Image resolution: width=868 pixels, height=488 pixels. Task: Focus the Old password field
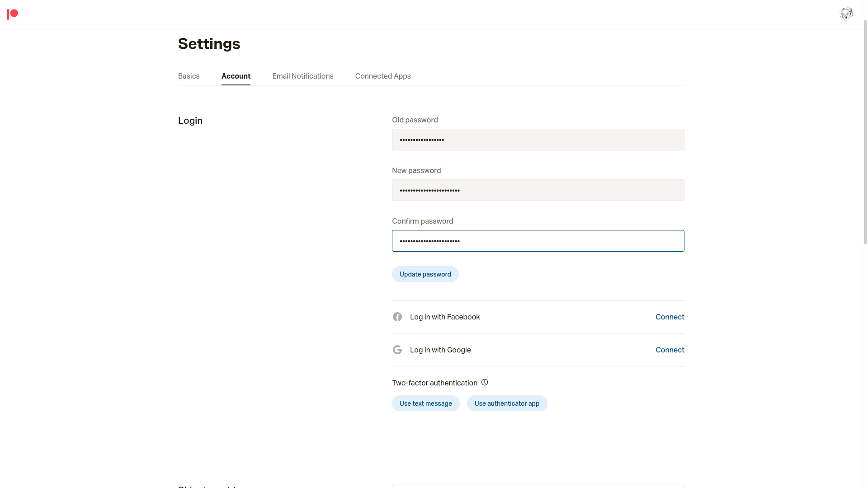tap(538, 140)
